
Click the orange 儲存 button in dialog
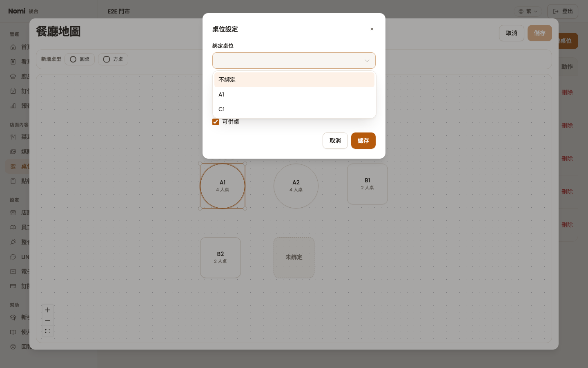tap(363, 141)
